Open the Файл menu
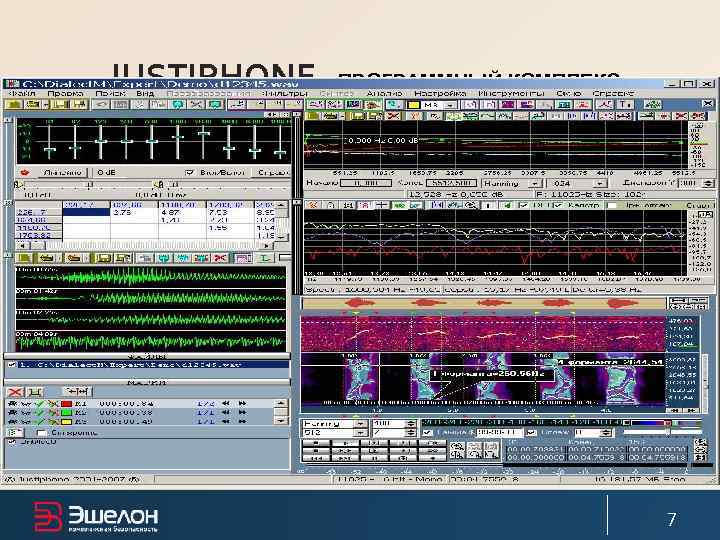This screenshot has width=720, height=540. (x=22, y=93)
